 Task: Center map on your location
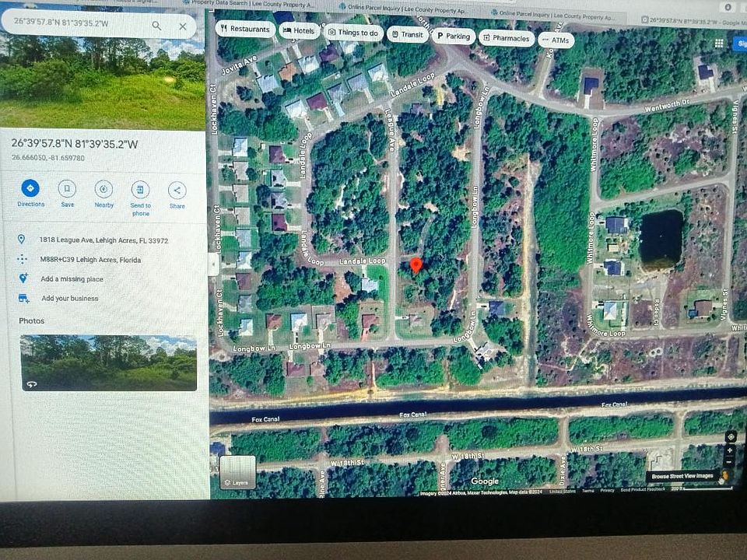click(730, 436)
